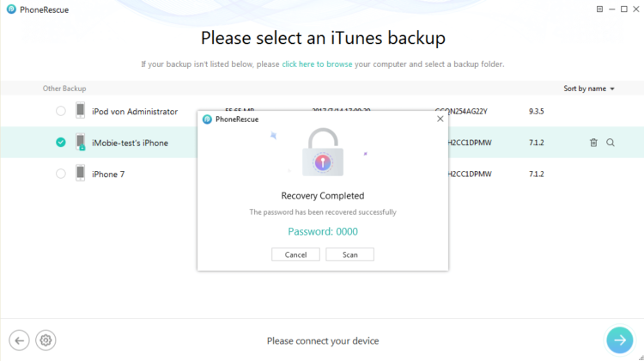Close the Recovery Completed dialog
The width and height of the screenshot is (644, 361).
[440, 119]
